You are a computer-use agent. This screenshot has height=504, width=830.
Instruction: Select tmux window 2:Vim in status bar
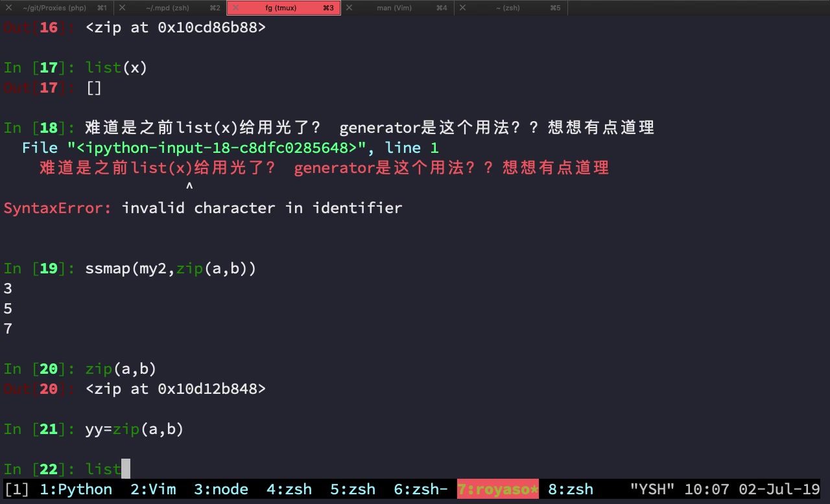coord(153,489)
